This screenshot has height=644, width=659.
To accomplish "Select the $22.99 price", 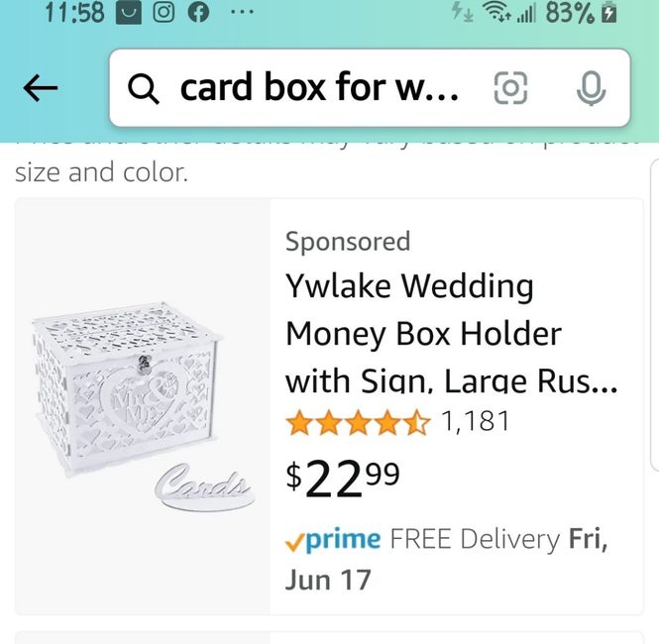I will [x=343, y=478].
